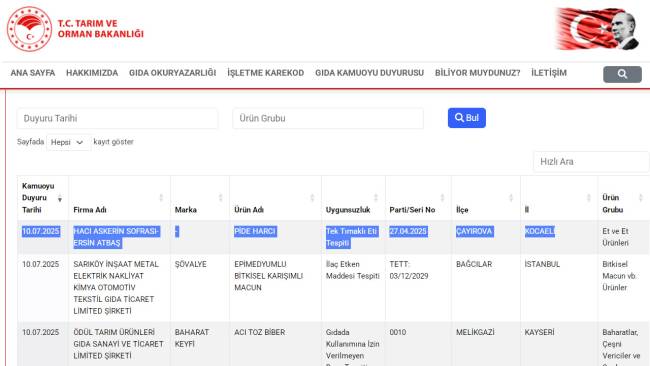Click the blue Bul search button
Screen dimensions: 650x366
466,118
